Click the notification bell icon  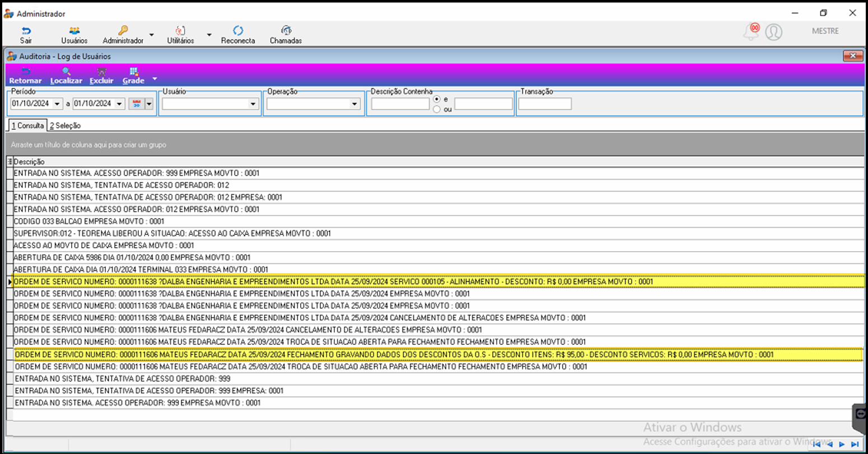pyautogui.click(x=751, y=32)
